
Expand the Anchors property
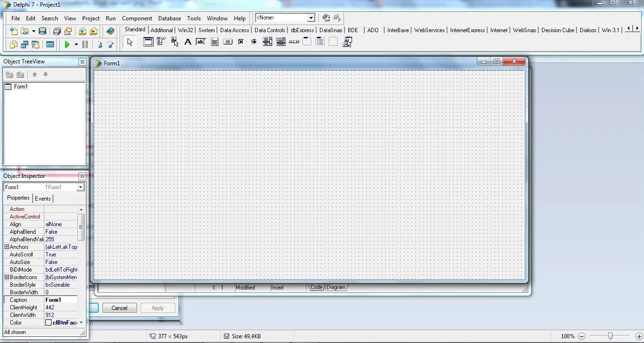7,247
